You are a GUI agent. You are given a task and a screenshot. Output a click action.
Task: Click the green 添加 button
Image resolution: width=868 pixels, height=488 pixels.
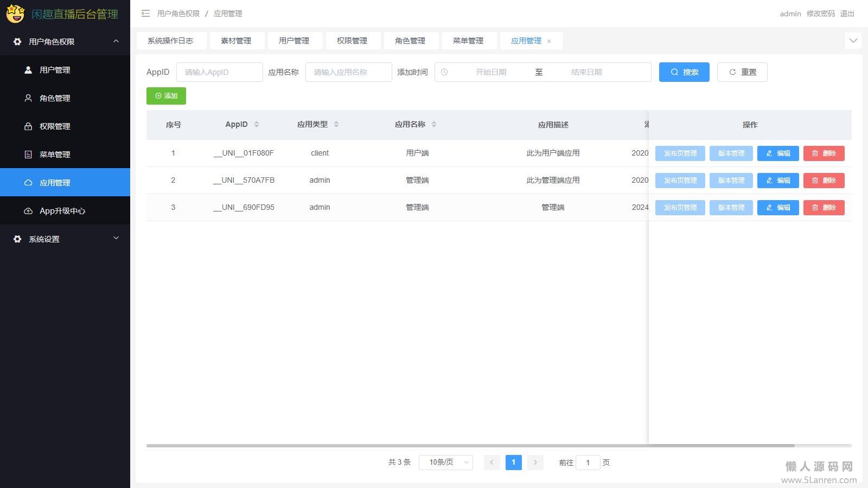[166, 96]
